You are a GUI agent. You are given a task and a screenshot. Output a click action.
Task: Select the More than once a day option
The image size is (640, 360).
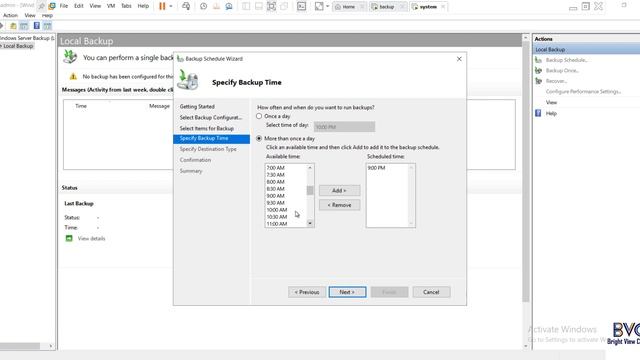coord(259,138)
